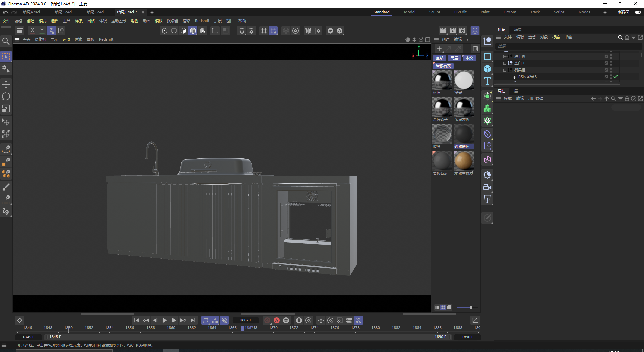Open timeline dope sheet graph icon
The width and height of the screenshot is (644, 352).
pos(475,320)
